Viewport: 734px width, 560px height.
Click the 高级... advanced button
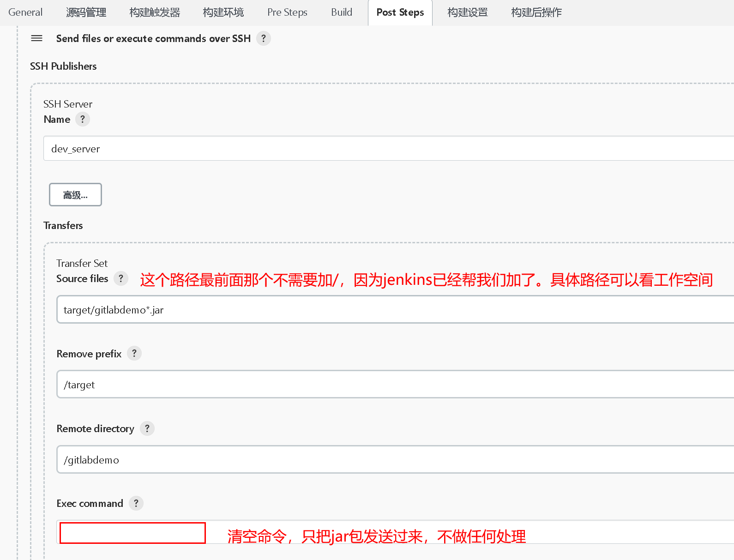(75, 195)
